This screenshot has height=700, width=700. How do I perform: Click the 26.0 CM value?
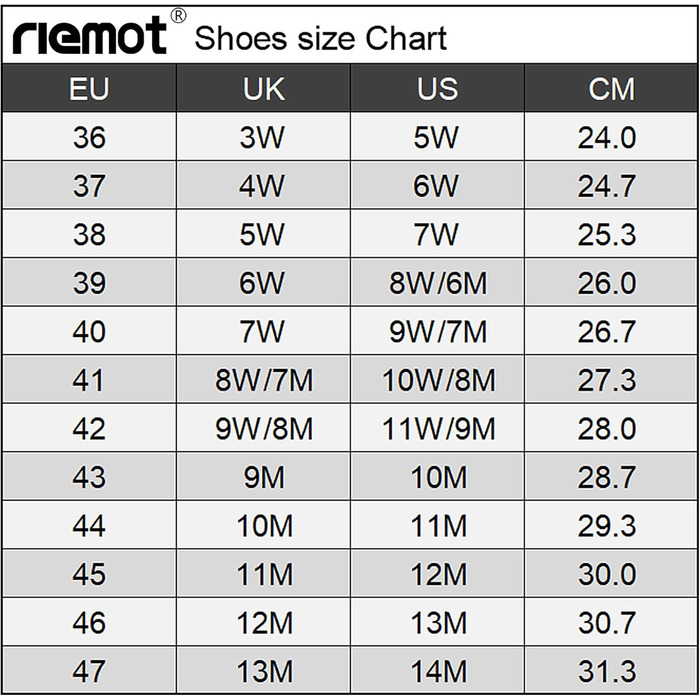point(607,283)
